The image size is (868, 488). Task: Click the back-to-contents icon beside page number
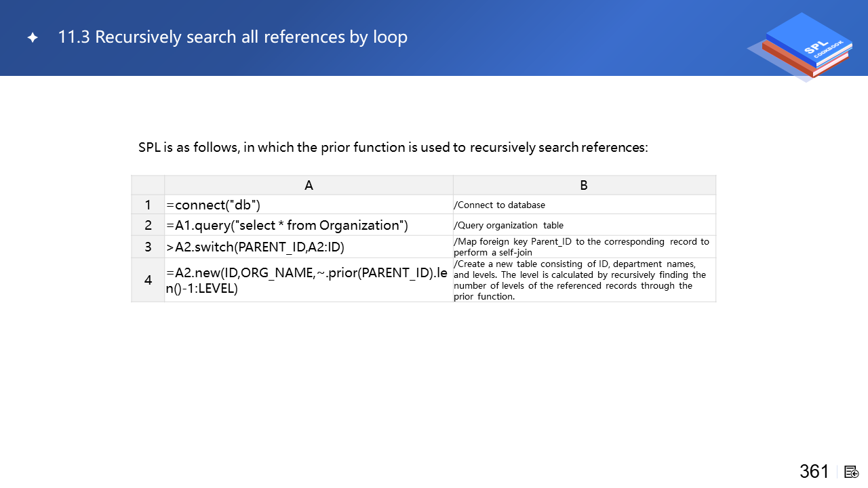point(852,472)
